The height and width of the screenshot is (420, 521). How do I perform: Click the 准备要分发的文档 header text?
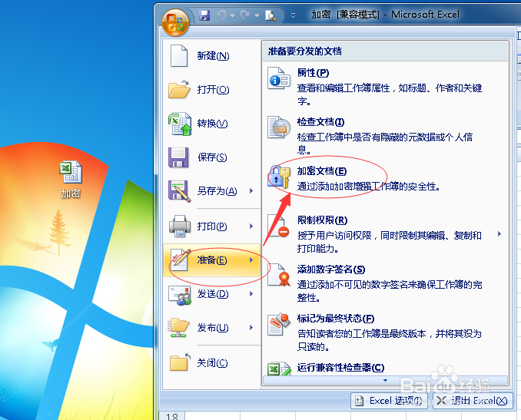coord(305,51)
